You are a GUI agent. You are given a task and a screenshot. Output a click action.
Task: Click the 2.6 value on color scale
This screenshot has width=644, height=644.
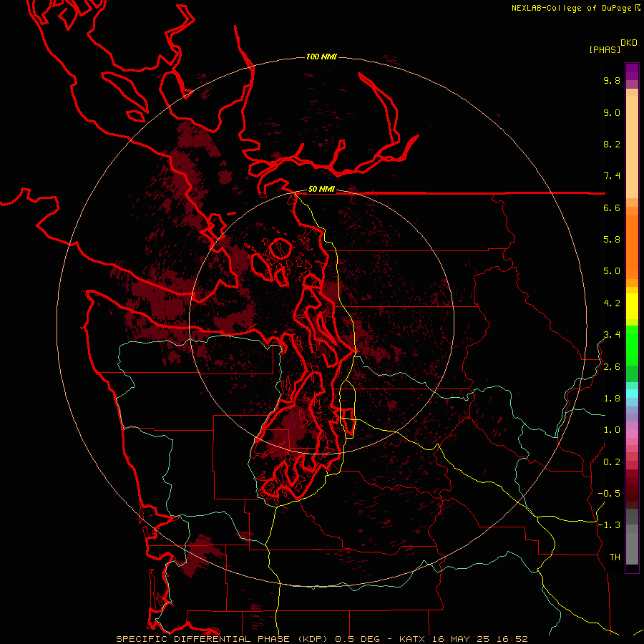612,367
